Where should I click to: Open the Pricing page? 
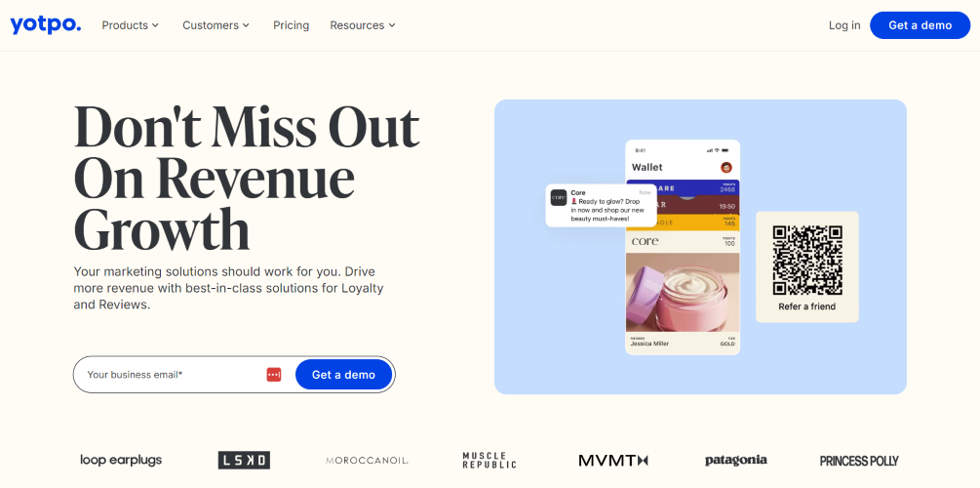pyautogui.click(x=292, y=25)
